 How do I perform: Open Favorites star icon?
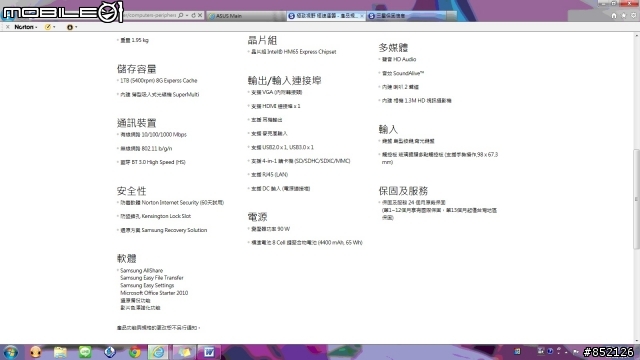624,16
